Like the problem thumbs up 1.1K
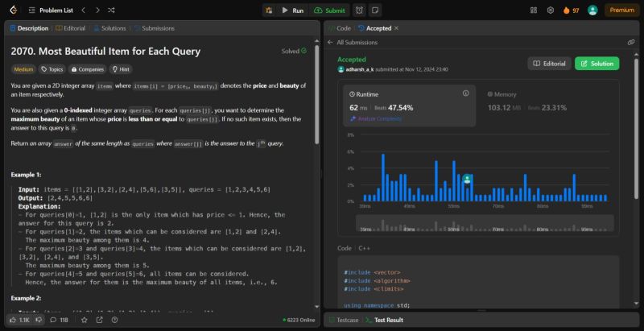This screenshot has width=644, height=331. tap(19, 320)
